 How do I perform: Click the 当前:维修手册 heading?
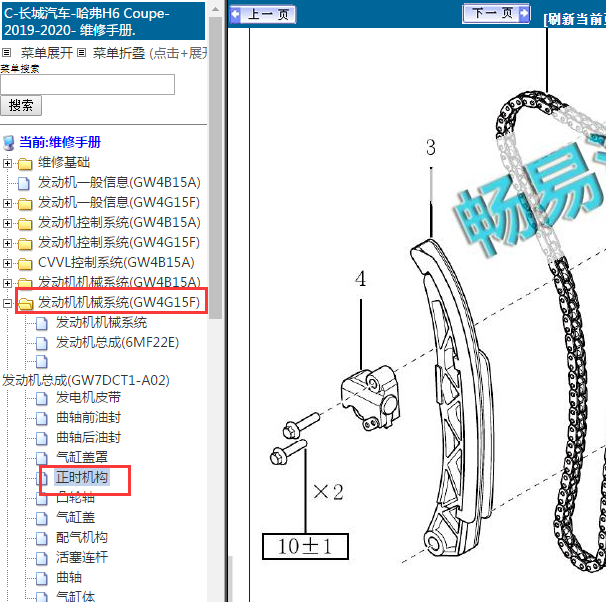click(60, 142)
